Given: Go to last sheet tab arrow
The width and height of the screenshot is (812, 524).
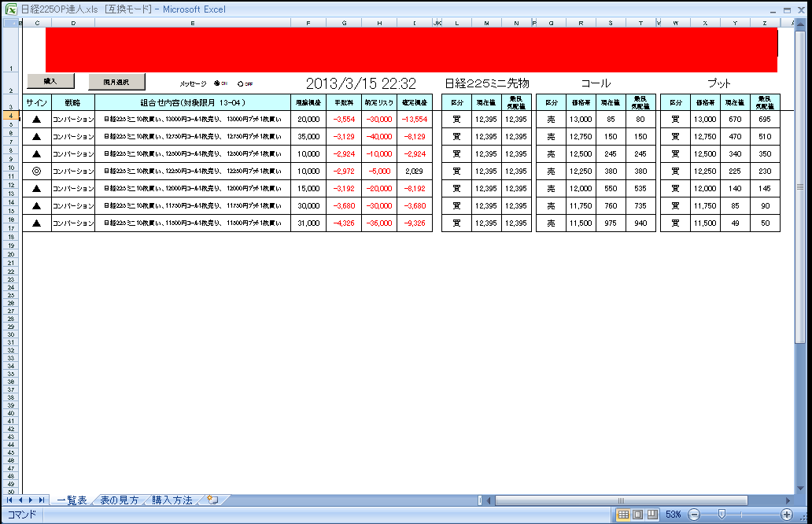Looking at the screenshot, I should click(42, 500).
